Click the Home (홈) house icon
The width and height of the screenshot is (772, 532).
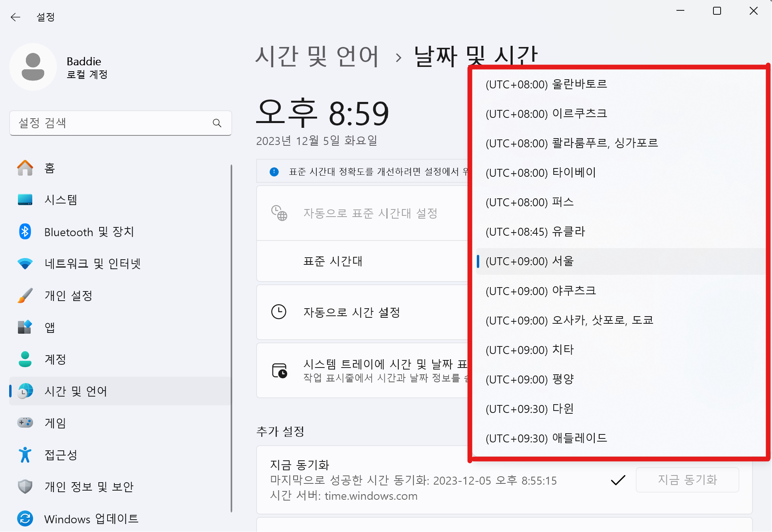pyautogui.click(x=25, y=168)
